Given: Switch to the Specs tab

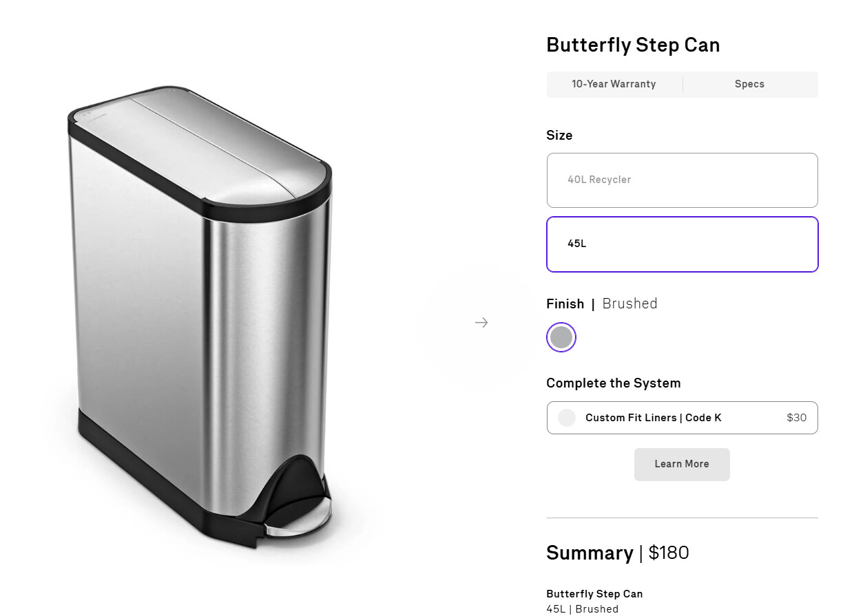Looking at the screenshot, I should pos(749,84).
